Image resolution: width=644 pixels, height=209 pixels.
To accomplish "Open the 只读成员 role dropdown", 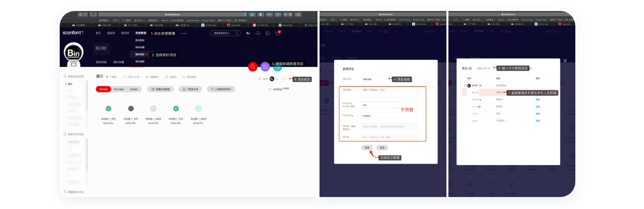I will coord(502,121).
